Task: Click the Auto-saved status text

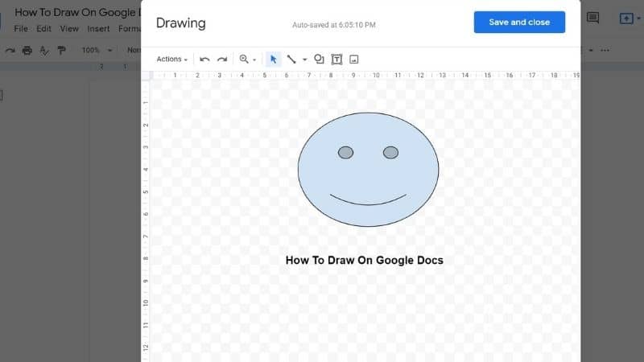Action: pyautogui.click(x=334, y=25)
